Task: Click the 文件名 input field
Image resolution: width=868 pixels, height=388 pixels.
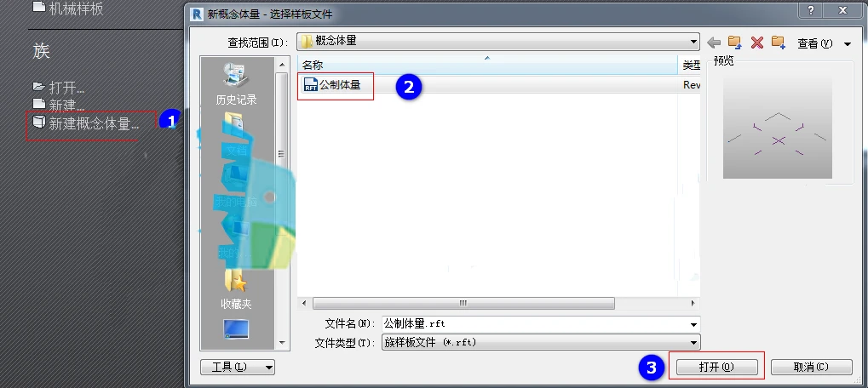Action: pos(535,324)
